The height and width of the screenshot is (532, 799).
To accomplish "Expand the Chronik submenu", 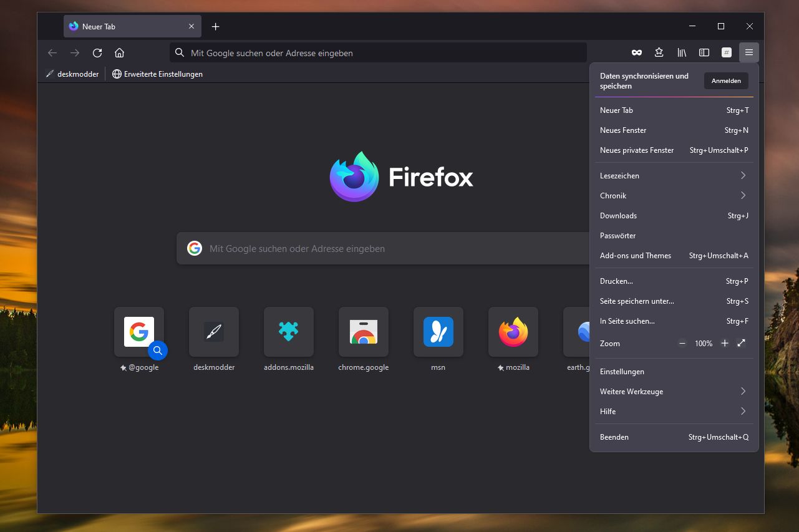I will (x=674, y=196).
